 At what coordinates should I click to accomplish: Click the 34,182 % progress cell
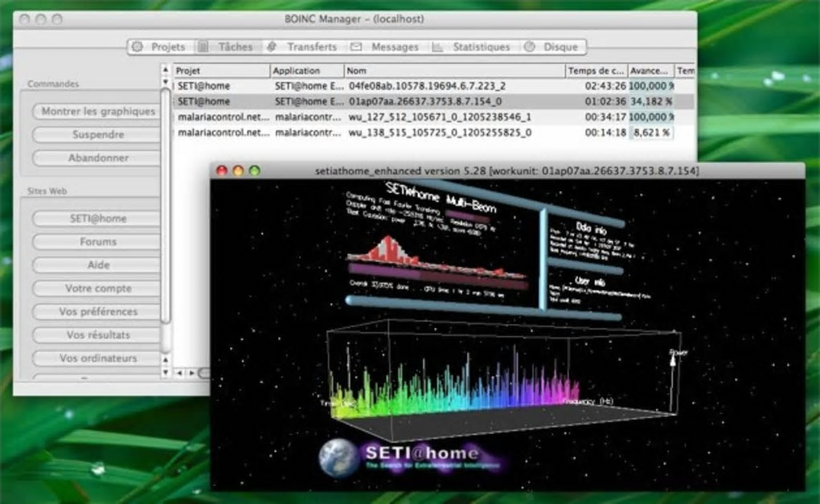click(650, 101)
